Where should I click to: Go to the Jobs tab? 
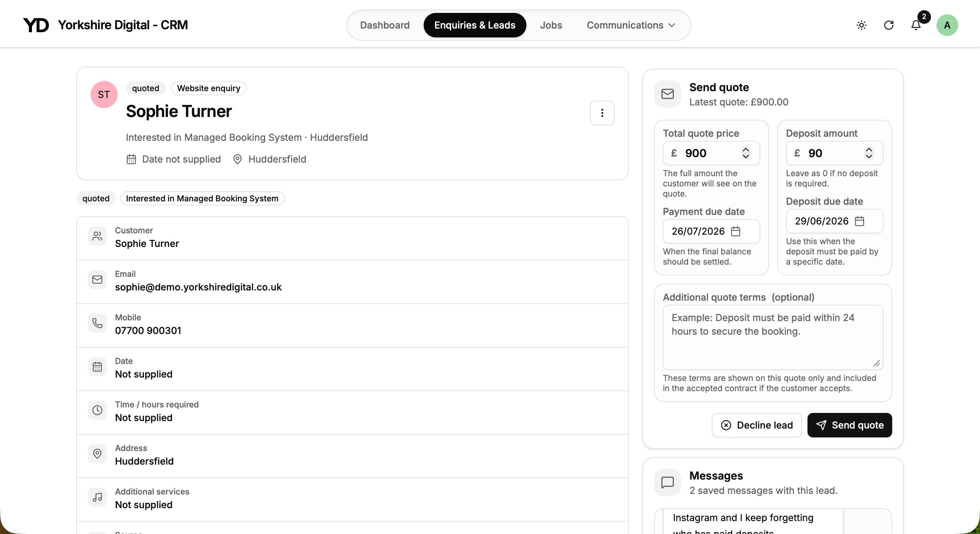pos(551,25)
